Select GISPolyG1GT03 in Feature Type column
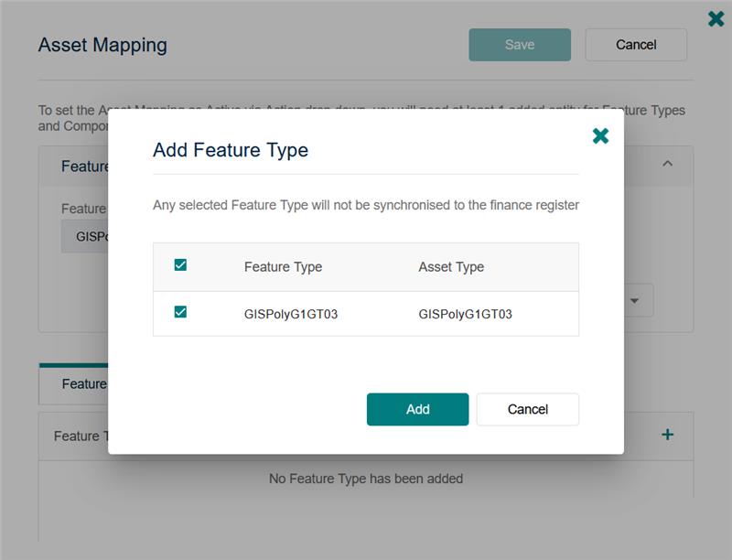This screenshot has height=560, width=732. [x=291, y=314]
